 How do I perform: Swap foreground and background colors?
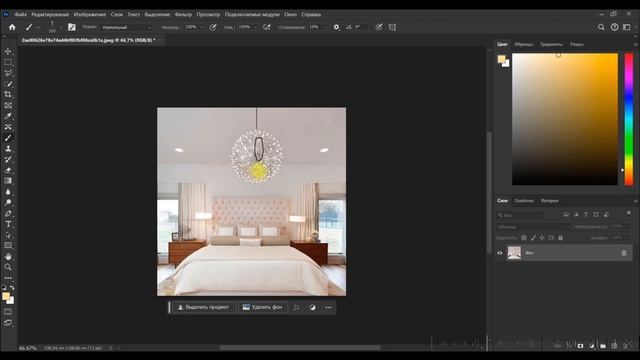coord(12,288)
